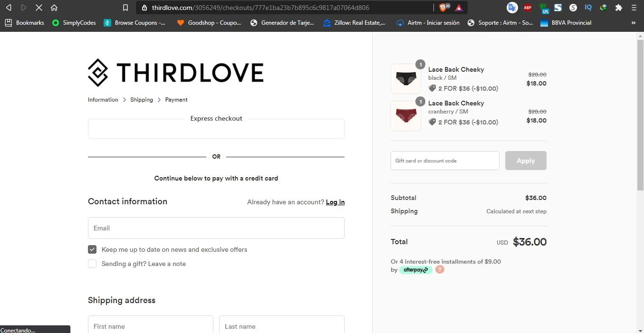Screen dimensions: 644x333
Task: Focus the Gift card or discount code field
Action: 445,161
